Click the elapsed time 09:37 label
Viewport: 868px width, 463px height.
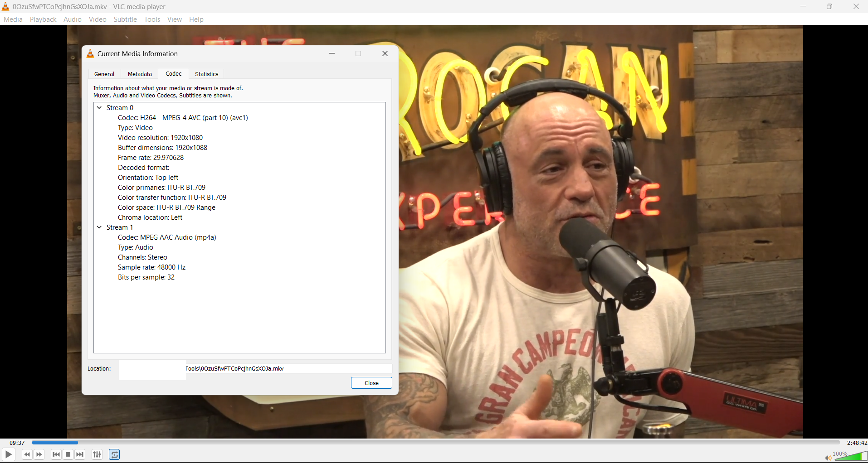tap(17, 443)
